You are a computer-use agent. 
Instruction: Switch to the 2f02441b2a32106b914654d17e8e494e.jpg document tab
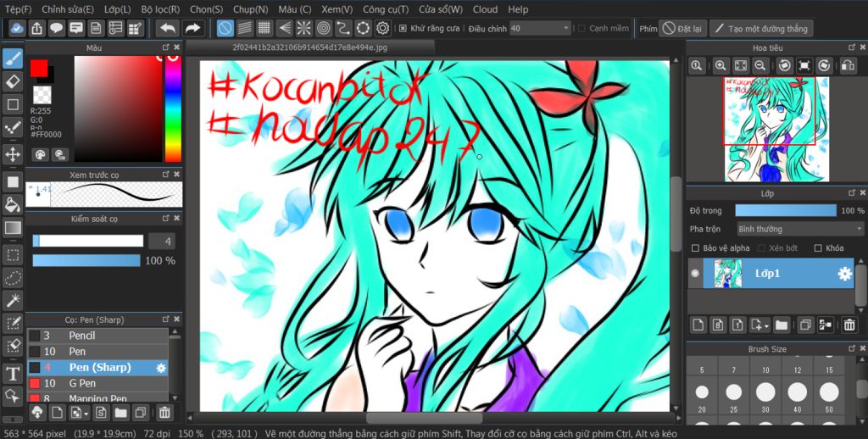point(309,48)
